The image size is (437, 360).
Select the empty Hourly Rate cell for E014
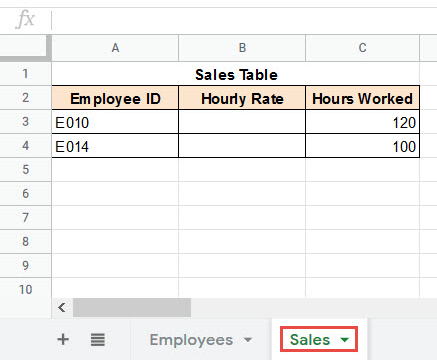click(242, 146)
